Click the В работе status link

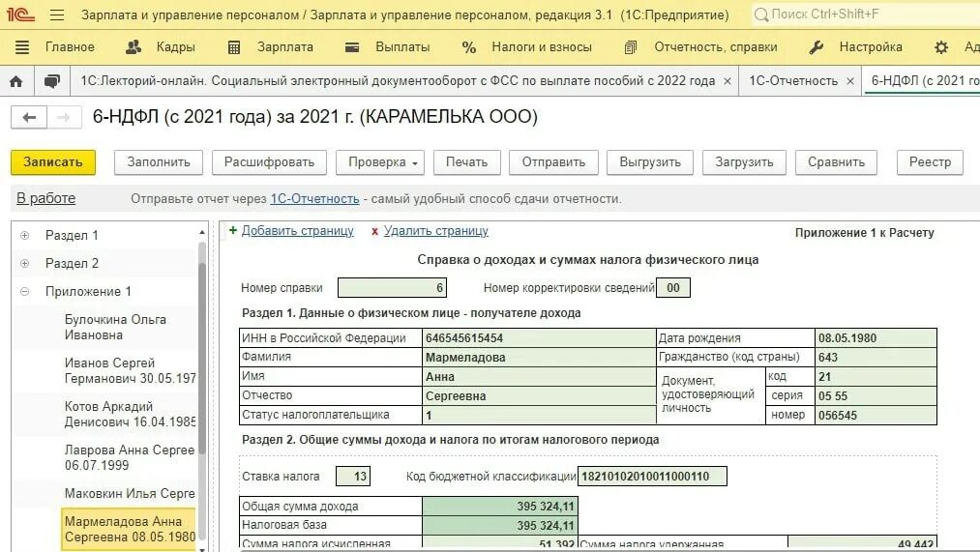tap(45, 198)
